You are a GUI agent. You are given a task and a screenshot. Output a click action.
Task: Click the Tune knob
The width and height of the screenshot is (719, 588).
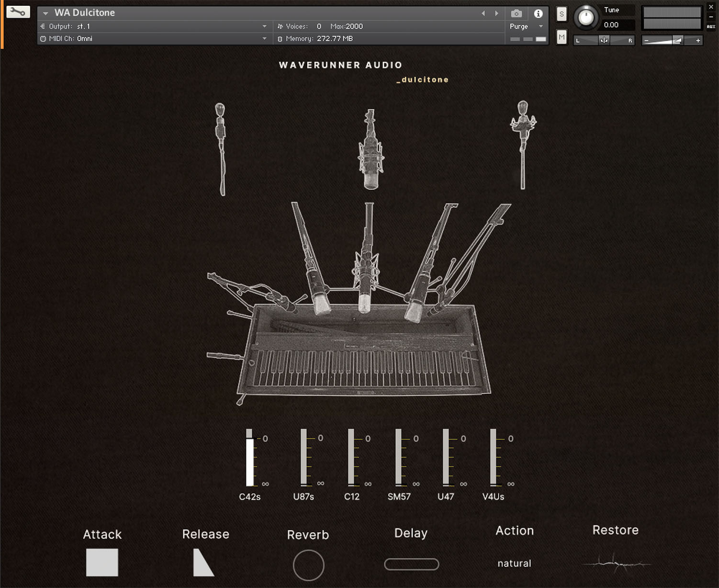585,18
